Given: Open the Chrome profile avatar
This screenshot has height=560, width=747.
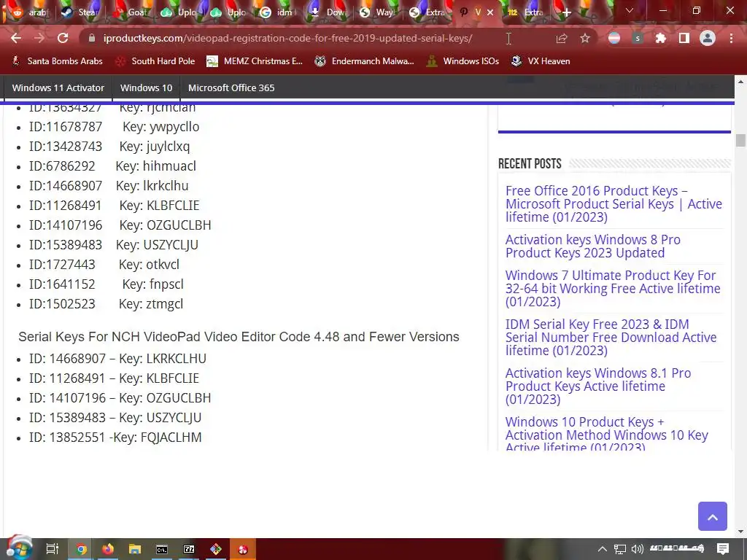Looking at the screenshot, I should [x=708, y=38].
